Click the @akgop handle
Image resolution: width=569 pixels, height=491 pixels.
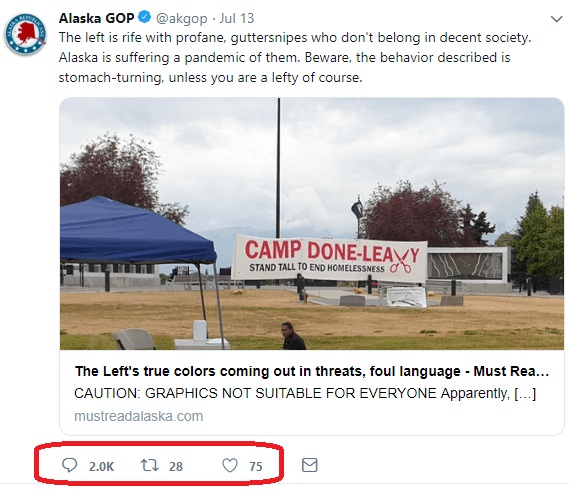pyautogui.click(x=181, y=18)
